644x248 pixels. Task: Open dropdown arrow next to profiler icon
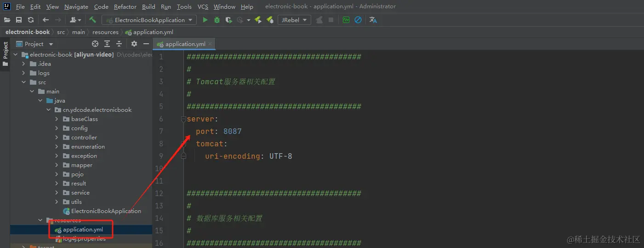tap(248, 20)
